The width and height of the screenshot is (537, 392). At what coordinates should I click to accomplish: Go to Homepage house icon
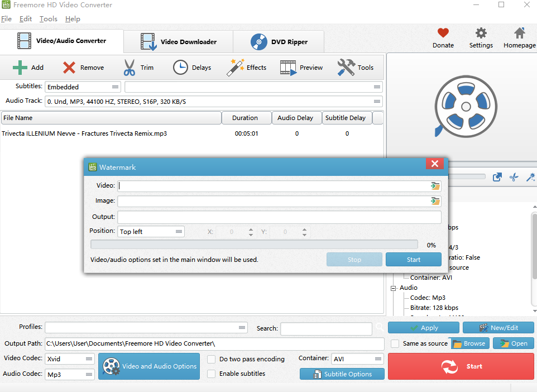520,33
